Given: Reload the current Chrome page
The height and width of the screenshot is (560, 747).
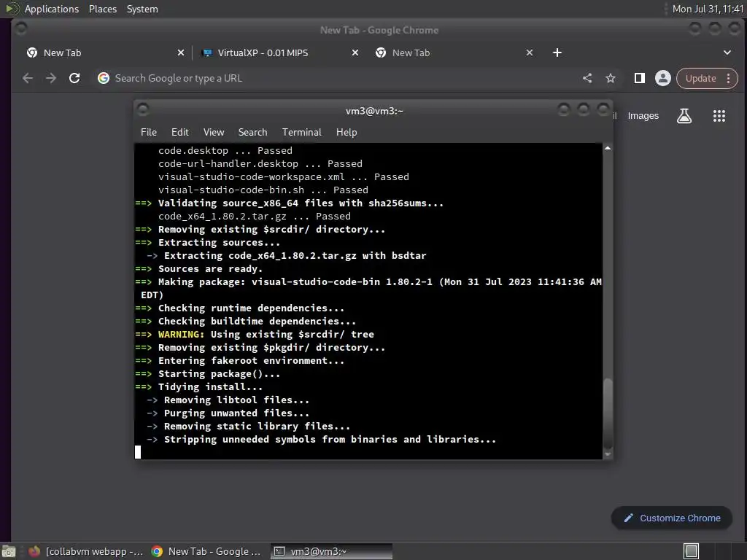Looking at the screenshot, I should (x=74, y=78).
